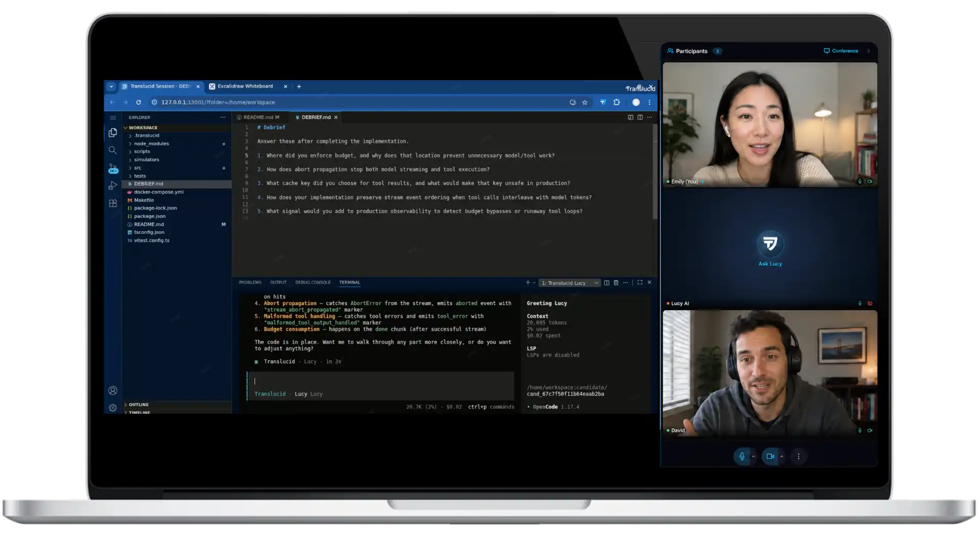
Task: Open the Manage gear icon
Action: 113,408
